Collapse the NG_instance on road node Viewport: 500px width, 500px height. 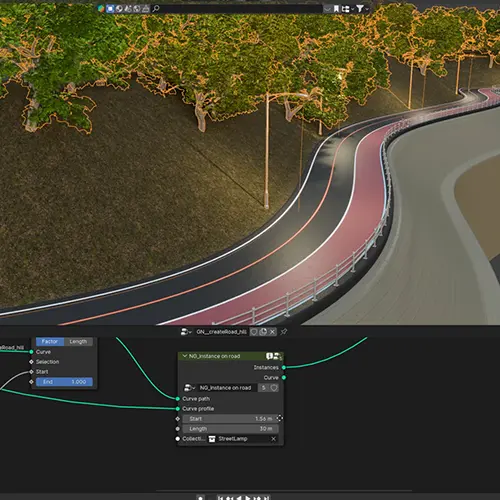tap(184, 356)
